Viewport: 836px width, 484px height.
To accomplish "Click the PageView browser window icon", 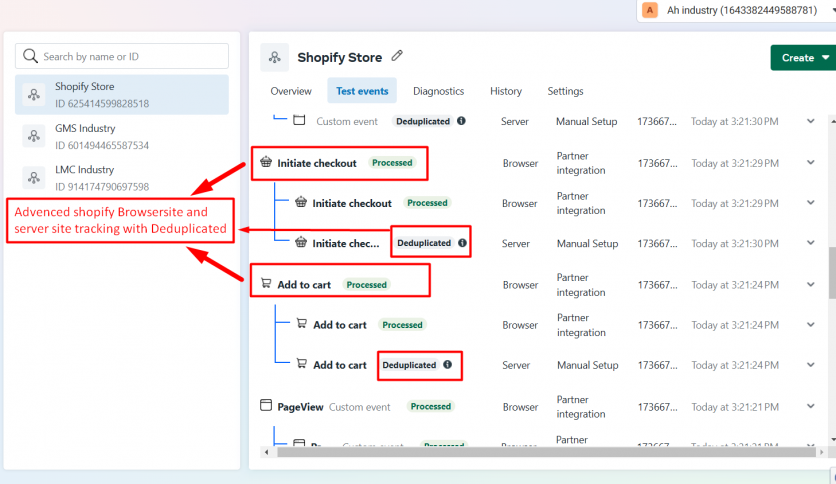I will (x=266, y=406).
